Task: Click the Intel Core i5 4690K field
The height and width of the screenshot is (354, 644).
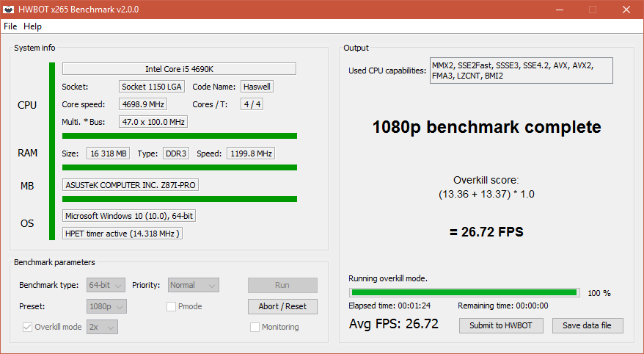Action: tap(179, 68)
